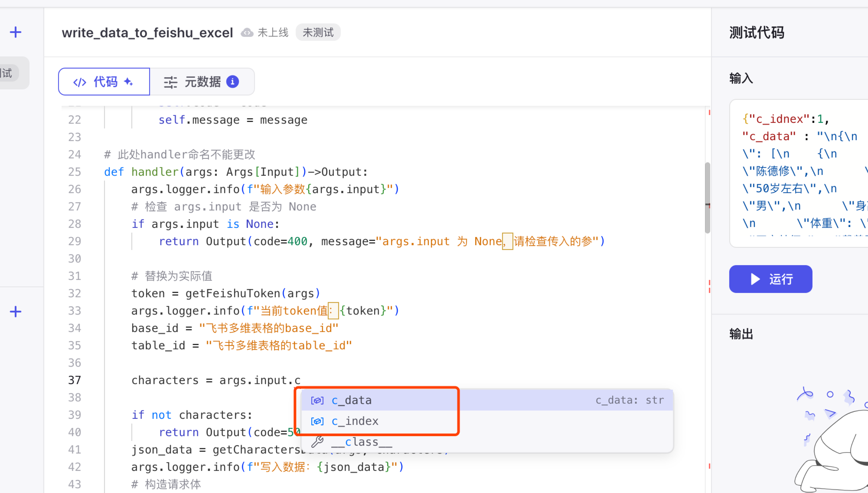Screen dimensions: 868x493
Task: Click the cloud not-published status icon
Action: (247, 32)
